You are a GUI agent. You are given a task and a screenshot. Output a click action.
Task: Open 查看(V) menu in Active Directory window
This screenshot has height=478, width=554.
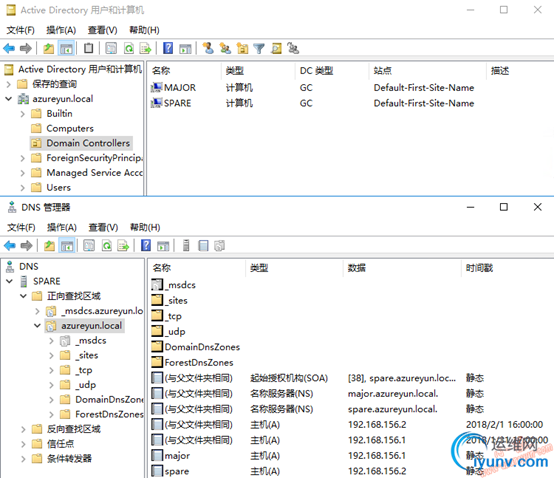(102, 30)
